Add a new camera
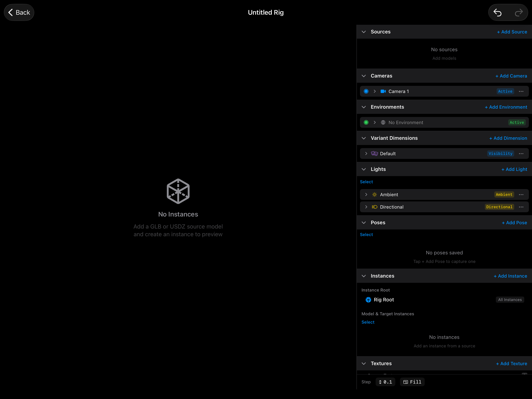The image size is (532, 399). (x=511, y=76)
